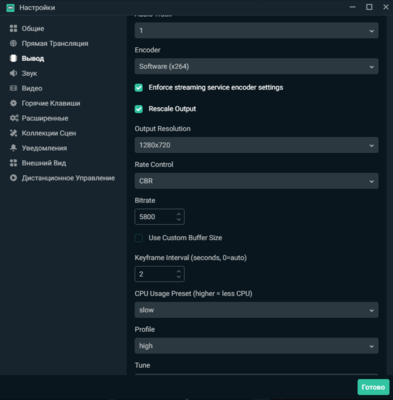Disable Enforce streaming service encoder settings

(x=139, y=88)
